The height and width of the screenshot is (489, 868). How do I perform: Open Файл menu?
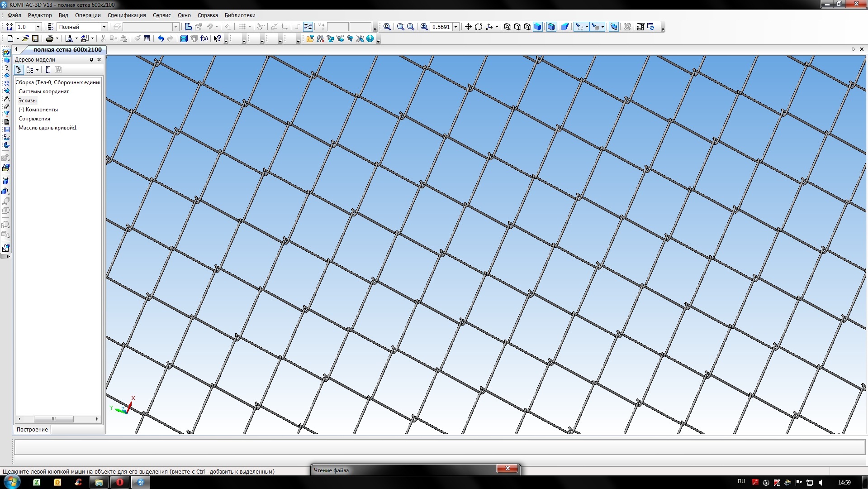(14, 15)
